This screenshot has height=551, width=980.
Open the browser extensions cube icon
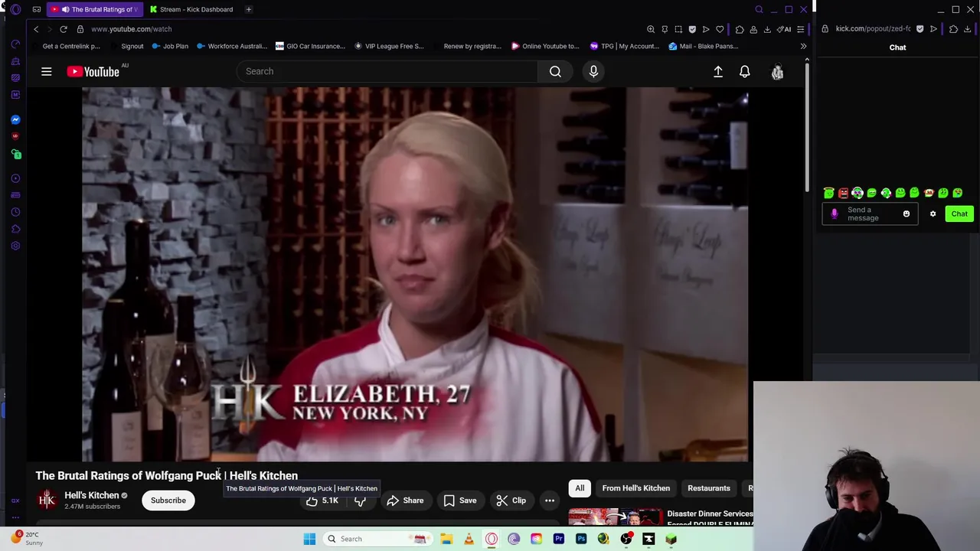(x=740, y=29)
